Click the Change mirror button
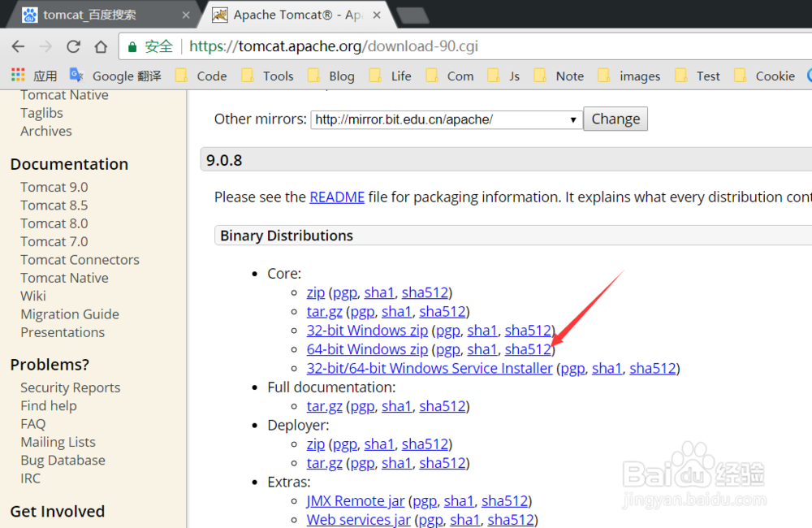The image size is (812, 528). click(615, 119)
